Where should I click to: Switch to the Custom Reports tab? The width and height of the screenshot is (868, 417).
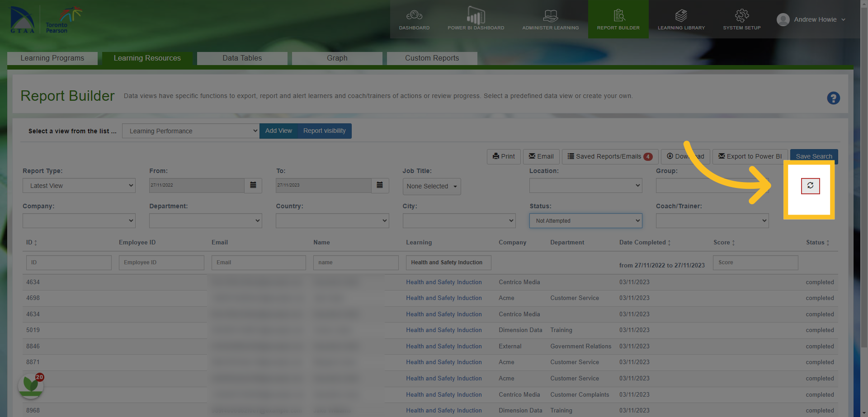tap(432, 58)
